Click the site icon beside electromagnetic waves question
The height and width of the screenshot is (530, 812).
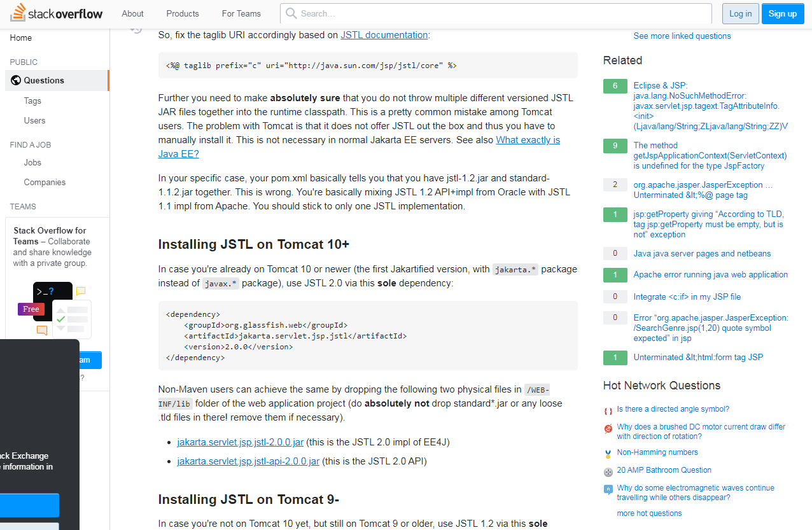tap(608, 489)
